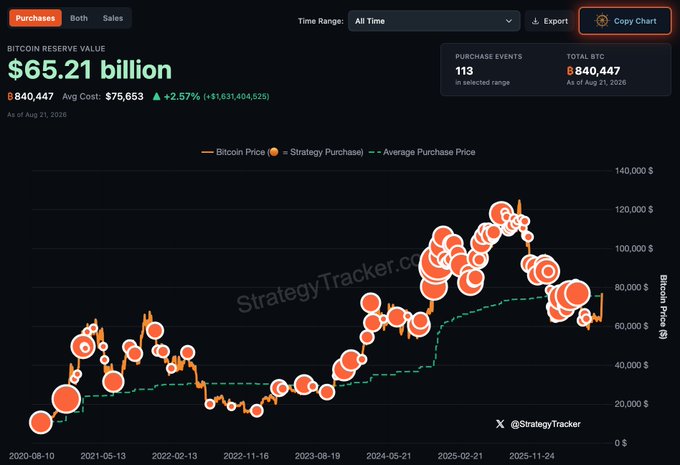Click the As of Aug 21, 2026 note under reserve
680x465 pixels.
[x=37, y=115]
